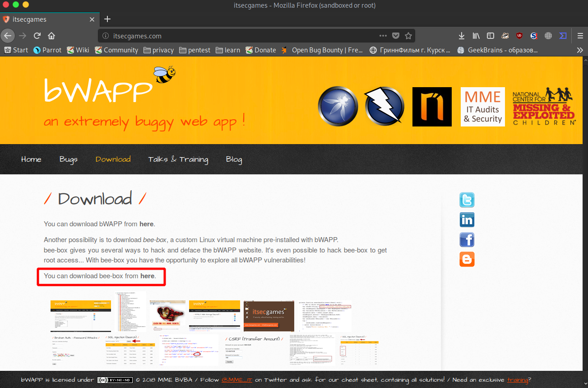Open the Privacy Badger extension
The height and width of the screenshot is (388, 588).
[x=505, y=36]
